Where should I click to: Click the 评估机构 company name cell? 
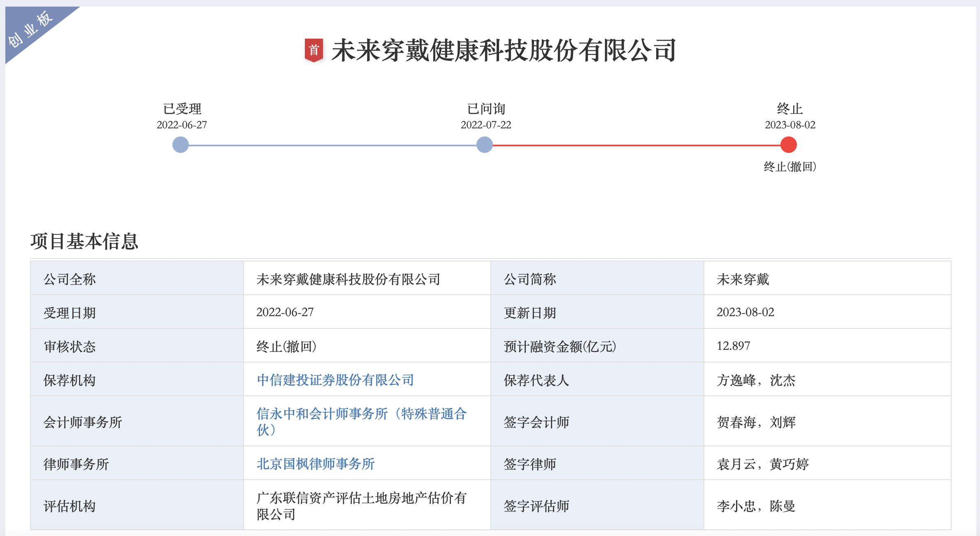click(x=361, y=506)
